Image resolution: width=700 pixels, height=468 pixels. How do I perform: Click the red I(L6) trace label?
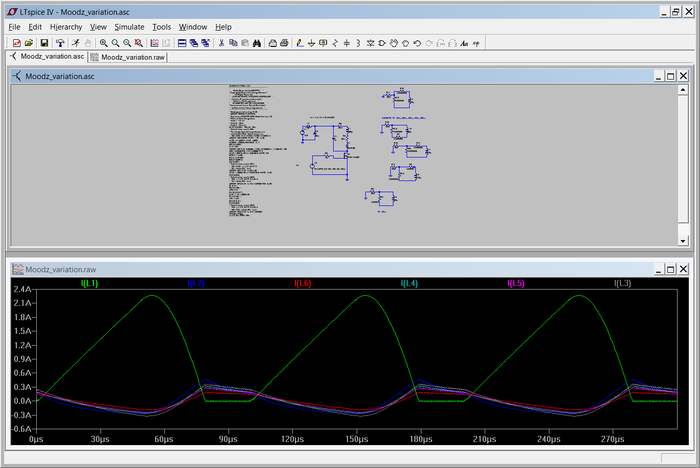pos(303,284)
